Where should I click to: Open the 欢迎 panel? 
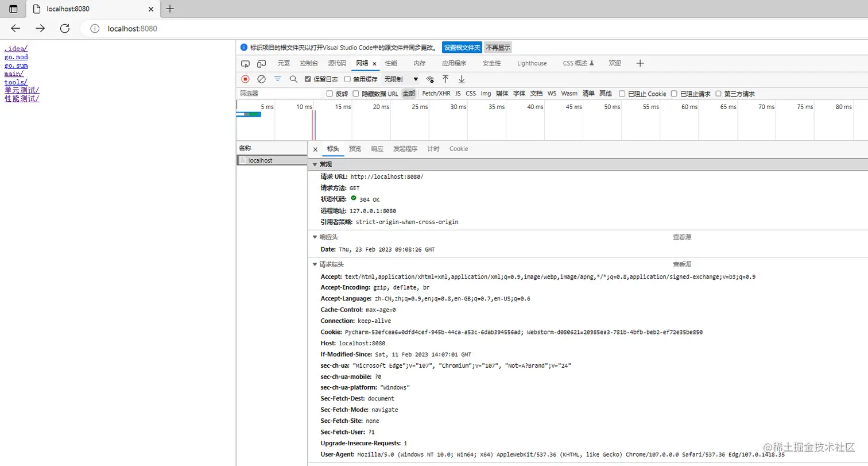[x=615, y=64]
